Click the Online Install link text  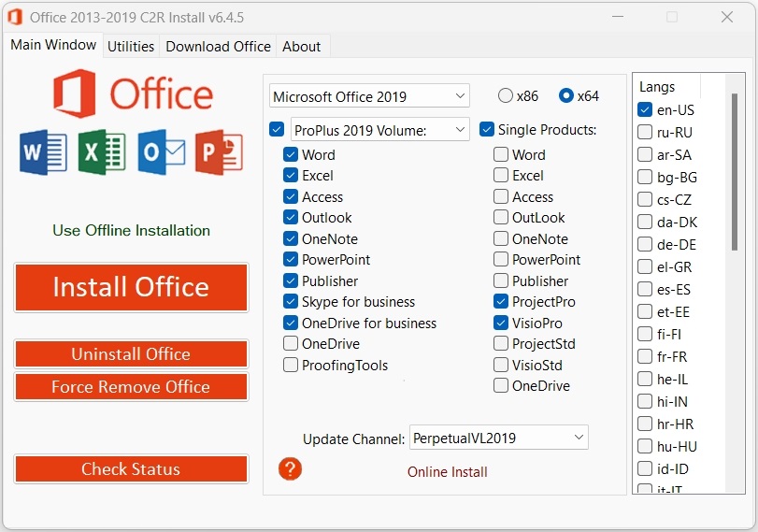tap(447, 472)
